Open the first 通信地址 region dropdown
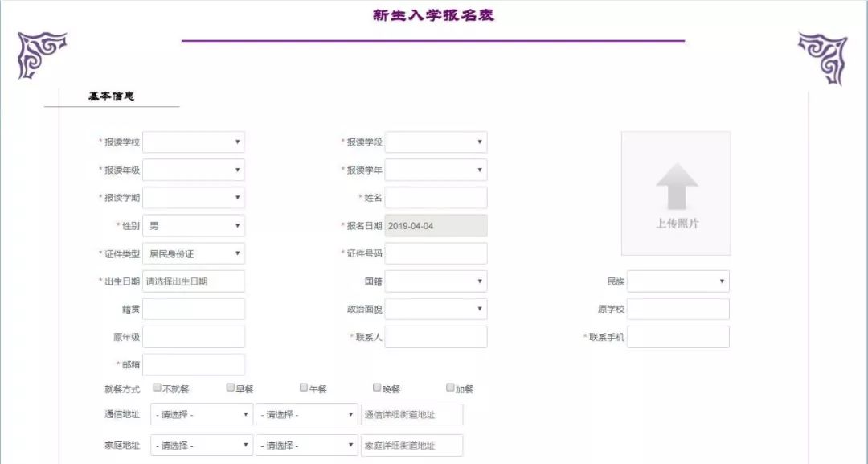The width and height of the screenshot is (868, 464). point(201,413)
